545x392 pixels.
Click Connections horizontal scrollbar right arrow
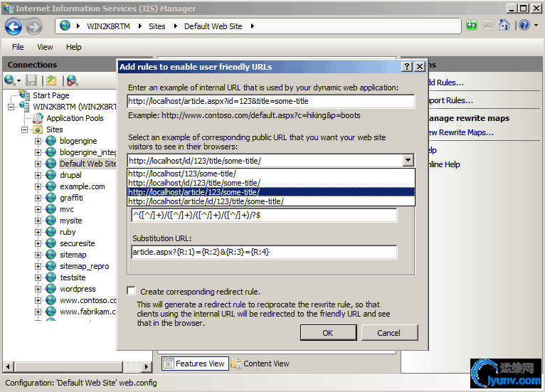(x=147, y=366)
